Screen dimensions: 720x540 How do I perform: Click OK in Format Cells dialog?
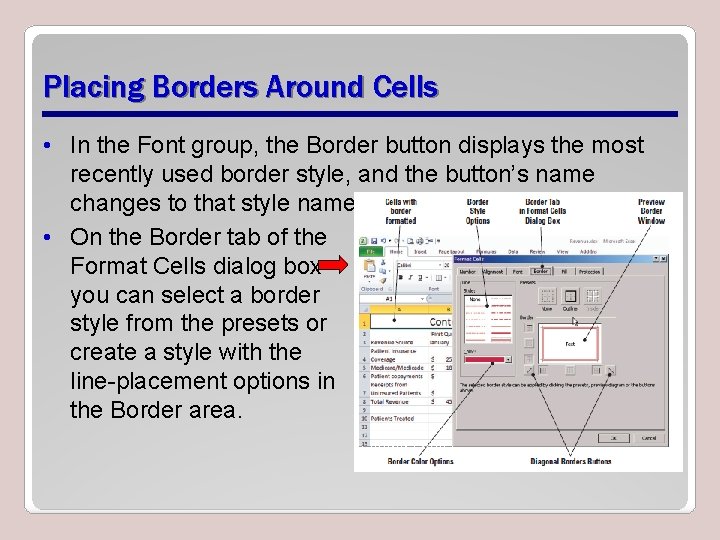(x=614, y=438)
